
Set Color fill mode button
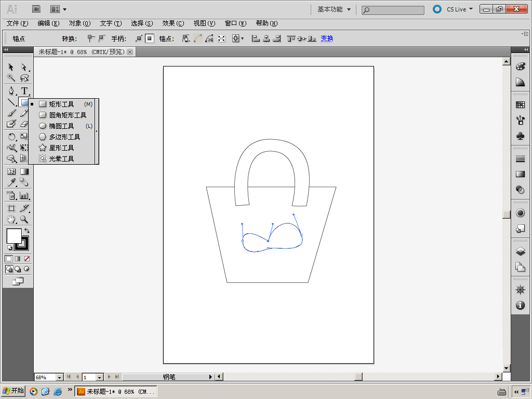coord(9,259)
